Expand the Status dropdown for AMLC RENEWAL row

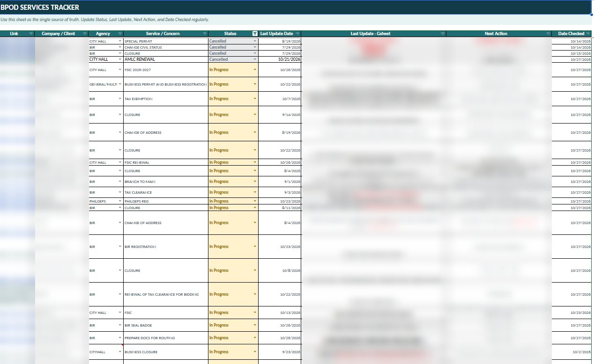point(255,59)
